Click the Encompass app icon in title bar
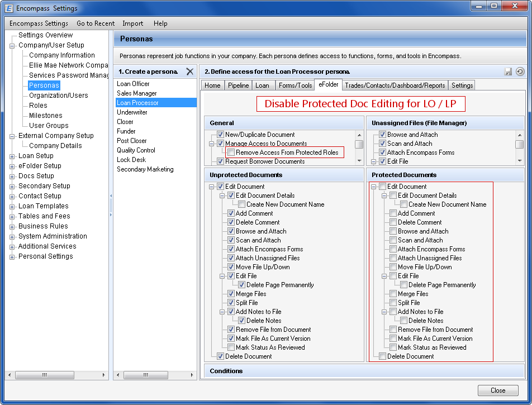 click(x=9, y=8)
